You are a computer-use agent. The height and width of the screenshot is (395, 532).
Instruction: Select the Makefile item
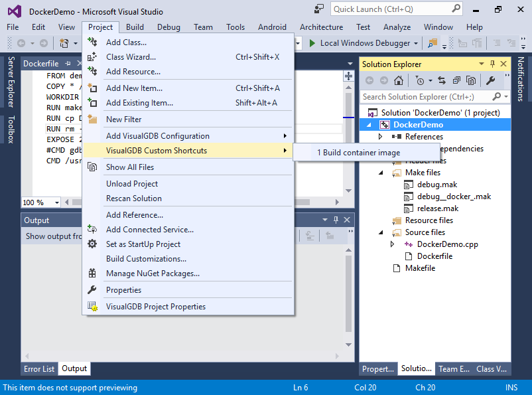pos(420,268)
